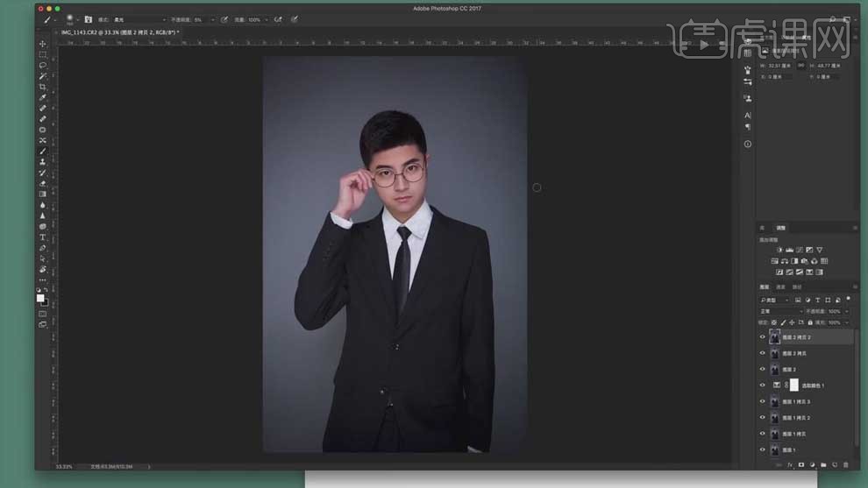Screen dimensions: 868x488
Task: Change the screen mode
Action: tap(43, 325)
